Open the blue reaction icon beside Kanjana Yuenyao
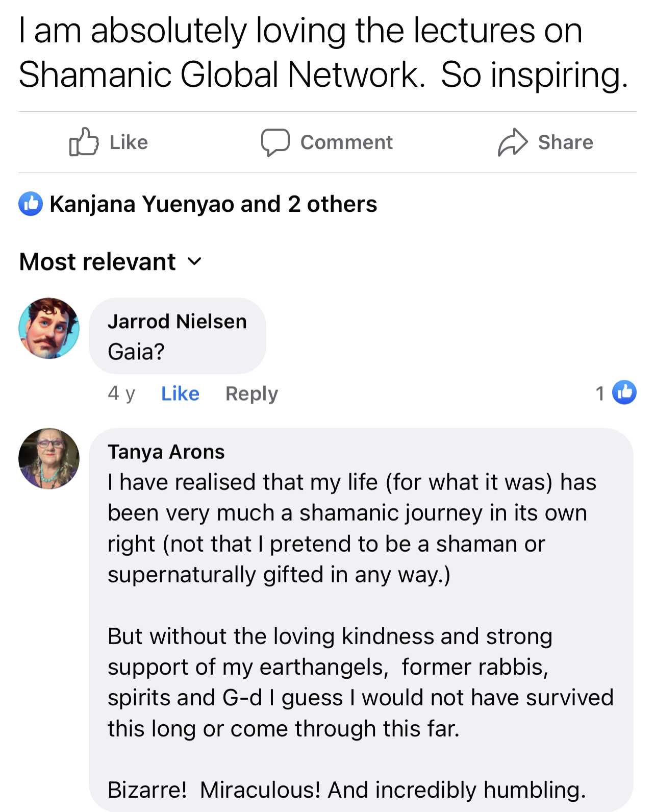655x812 pixels. coord(31,204)
